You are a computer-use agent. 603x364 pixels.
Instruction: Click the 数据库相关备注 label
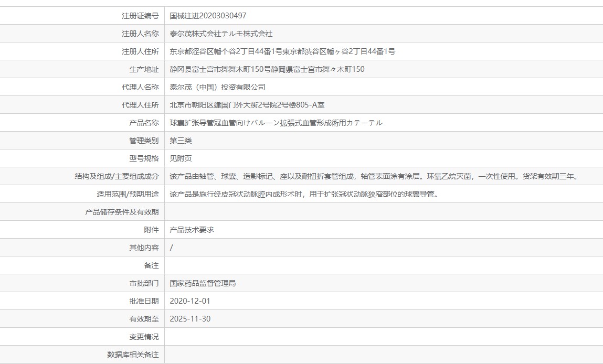point(133,355)
